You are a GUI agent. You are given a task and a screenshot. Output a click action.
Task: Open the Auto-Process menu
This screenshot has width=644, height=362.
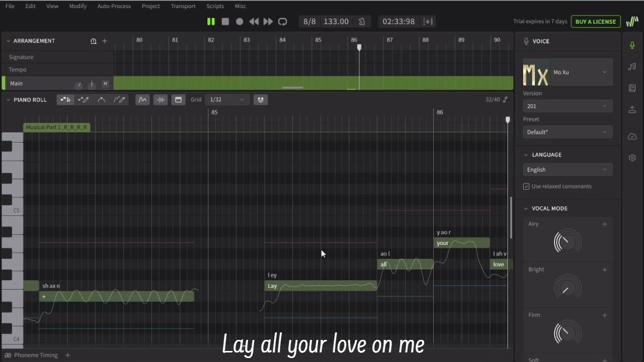[114, 6]
